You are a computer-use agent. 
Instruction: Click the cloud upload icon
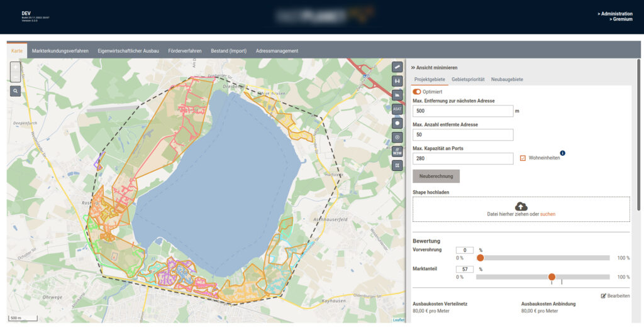click(521, 206)
